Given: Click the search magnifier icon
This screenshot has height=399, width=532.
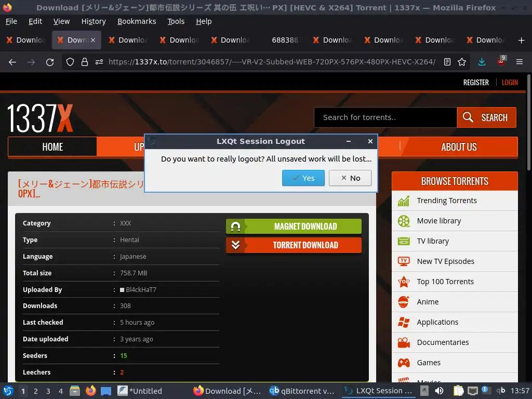Looking at the screenshot, I should (x=468, y=117).
